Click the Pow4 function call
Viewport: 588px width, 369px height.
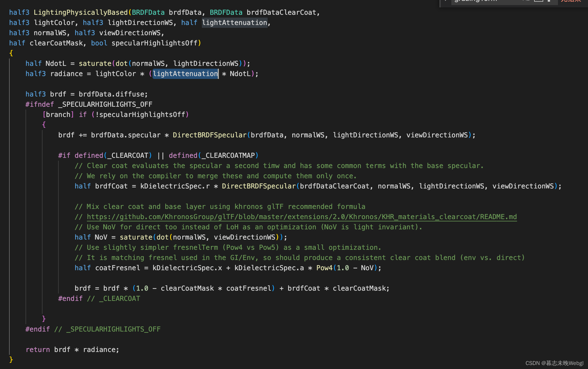[324, 268]
